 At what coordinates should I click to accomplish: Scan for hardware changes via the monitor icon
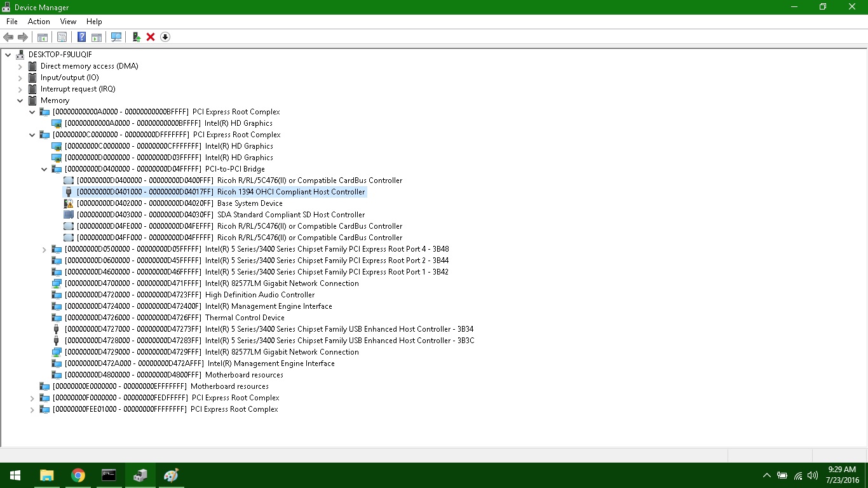[x=116, y=37]
